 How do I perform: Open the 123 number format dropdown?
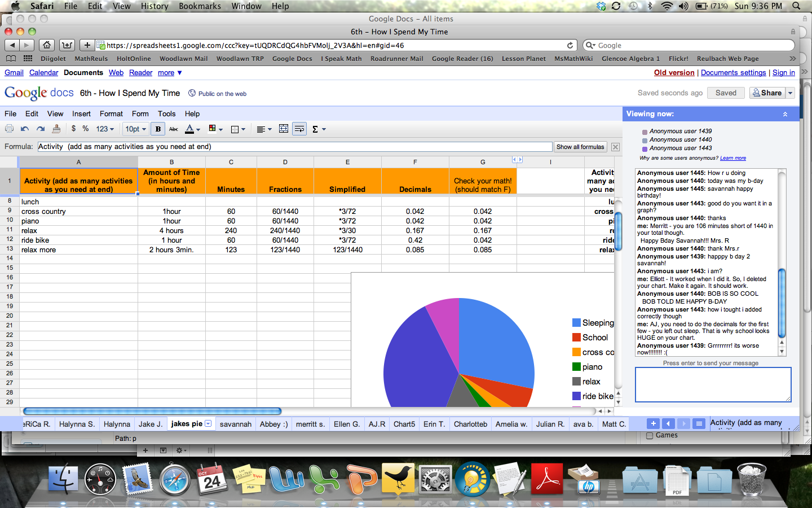pyautogui.click(x=105, y=129)
